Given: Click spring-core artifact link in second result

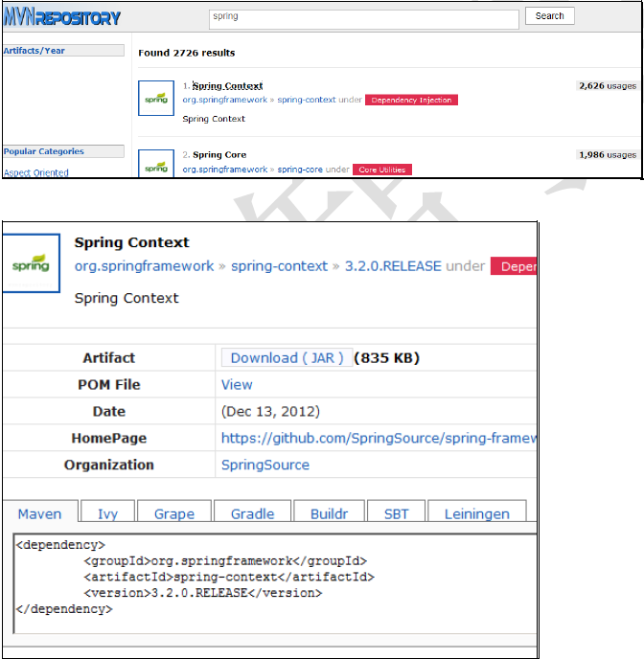Looking at the screenshot, I should click(300, 170).
